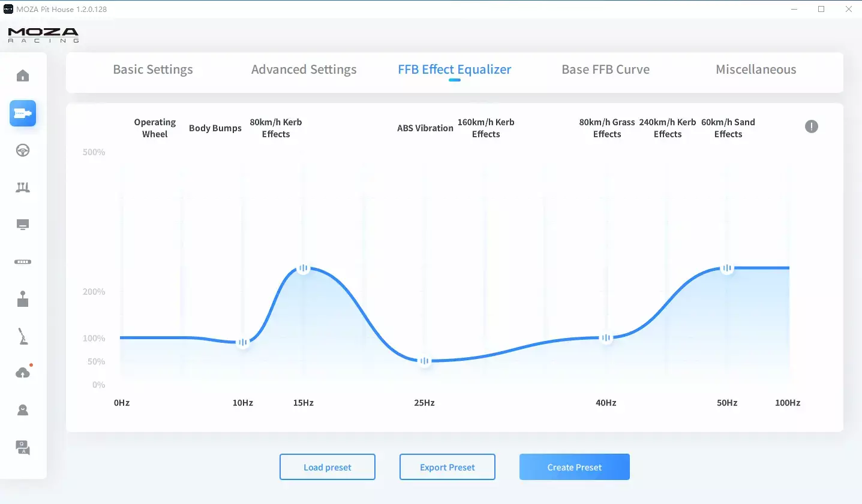This screenshot has width=862, height=504.
Task: Switch to the Advanced Settings tab
Action: coord(304,70)
